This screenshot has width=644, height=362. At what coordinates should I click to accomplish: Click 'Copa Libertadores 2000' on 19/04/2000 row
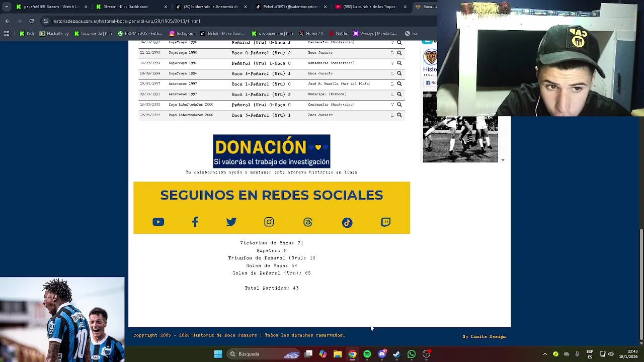tap(191, 115)
